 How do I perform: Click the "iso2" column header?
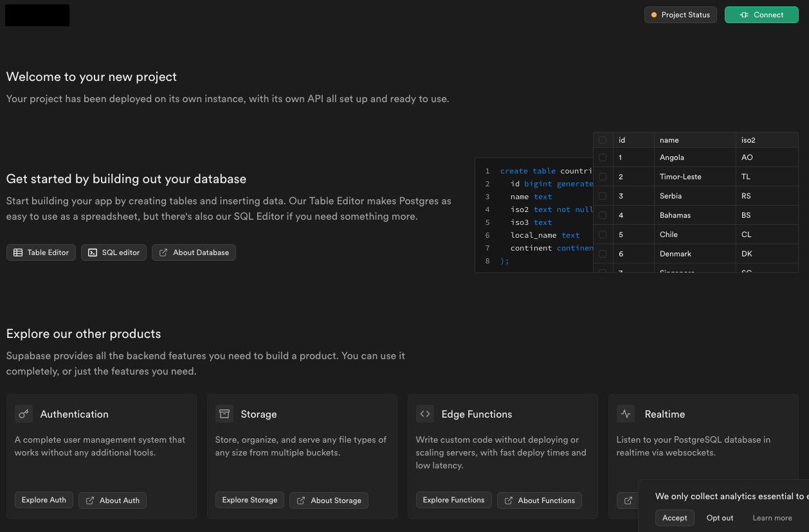(767, 140)
